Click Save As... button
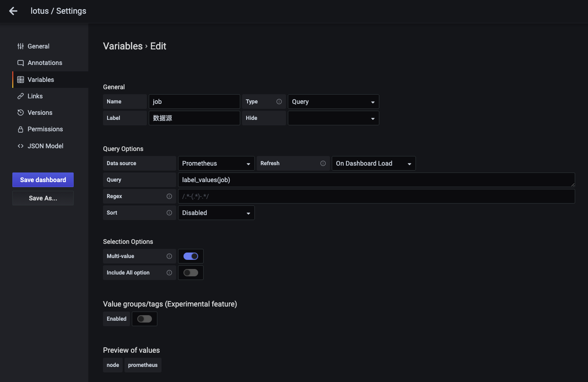Screen dimensions: 588x382 point(43,198)
